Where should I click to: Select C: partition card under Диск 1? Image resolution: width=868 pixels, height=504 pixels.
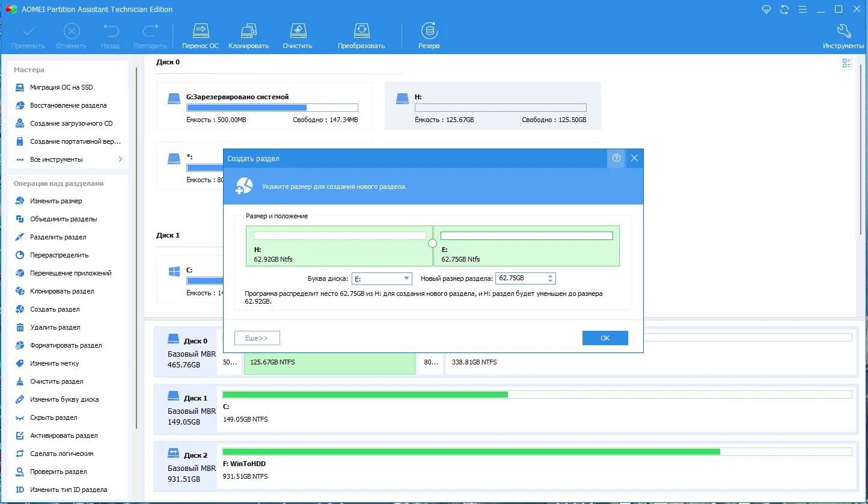[190, 280]
